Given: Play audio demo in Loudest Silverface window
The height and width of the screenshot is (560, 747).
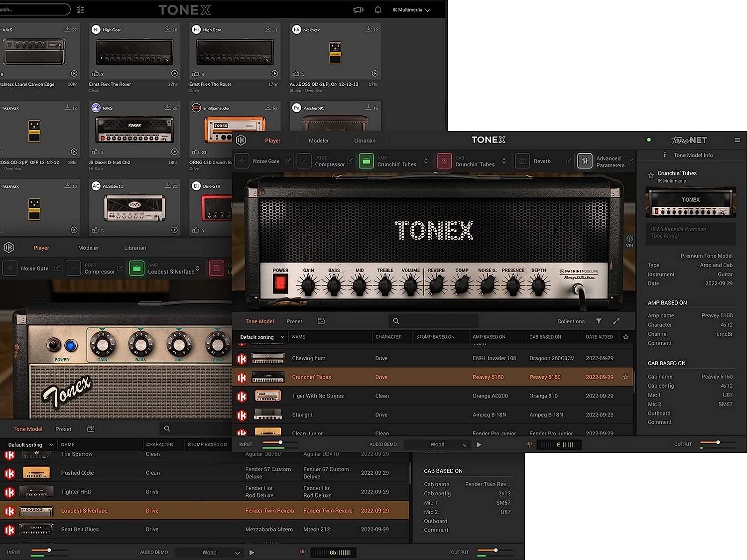Looking at the screenshot, I should pyautogui.click(x=251, y=552).
